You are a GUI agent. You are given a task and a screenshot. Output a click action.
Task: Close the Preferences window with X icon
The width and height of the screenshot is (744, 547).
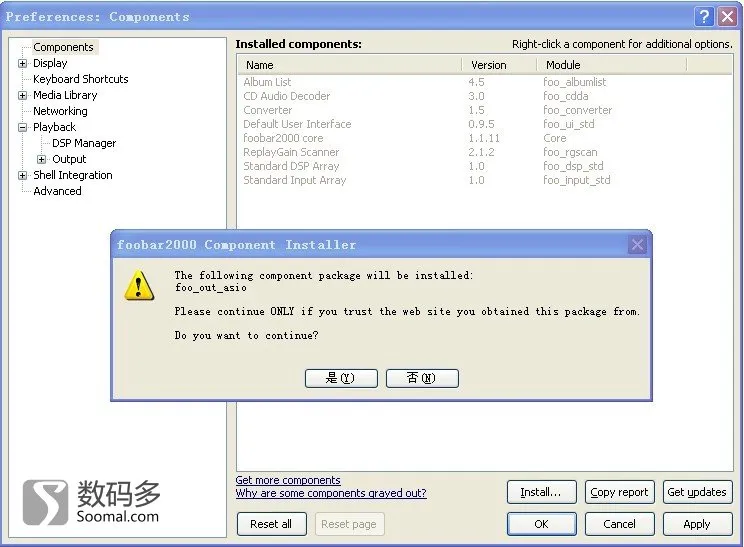click(727, 17)
